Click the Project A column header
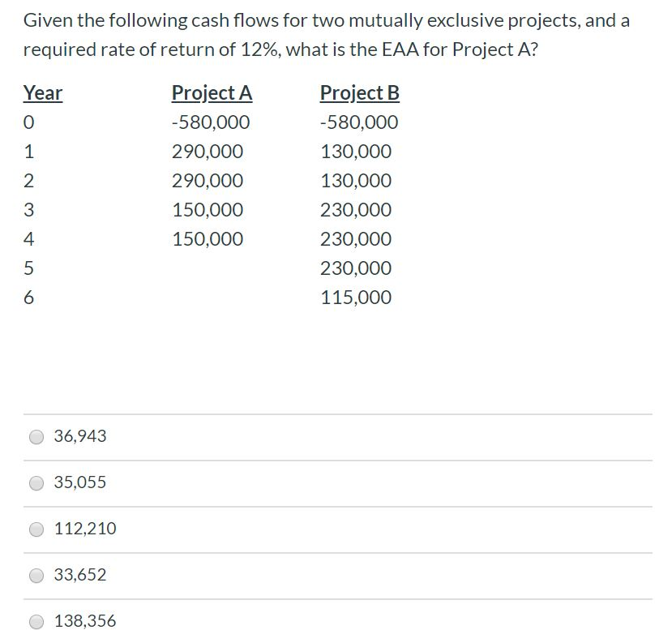The width and height of the screenshot is (672, 630). (x=212, y=93)
